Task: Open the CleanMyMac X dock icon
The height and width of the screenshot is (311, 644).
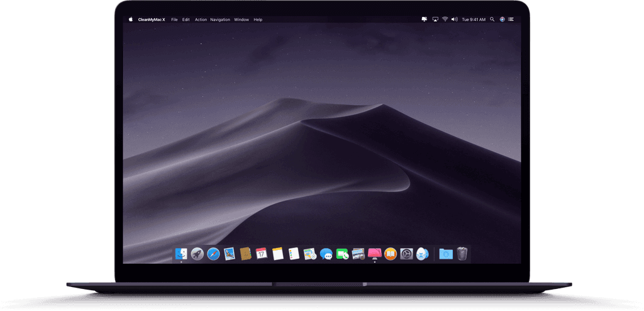Action: pyautogui.click(x=375, y=254)
